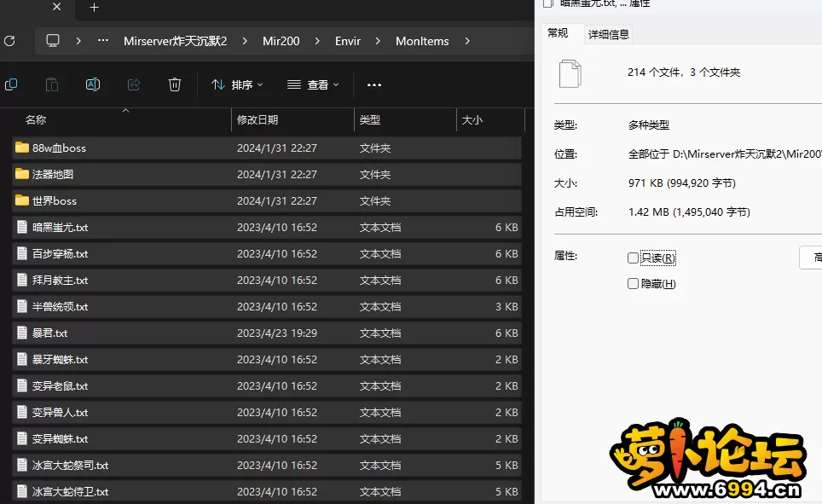
Task: Select file name 变异老鼠.txt
Action: [x=60, y=386]
